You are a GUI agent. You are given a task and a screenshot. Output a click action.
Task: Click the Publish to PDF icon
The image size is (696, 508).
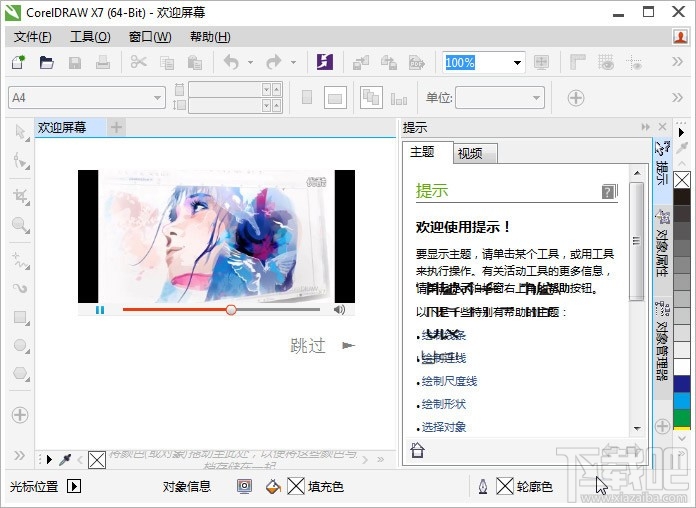click(x=417, y=62)
